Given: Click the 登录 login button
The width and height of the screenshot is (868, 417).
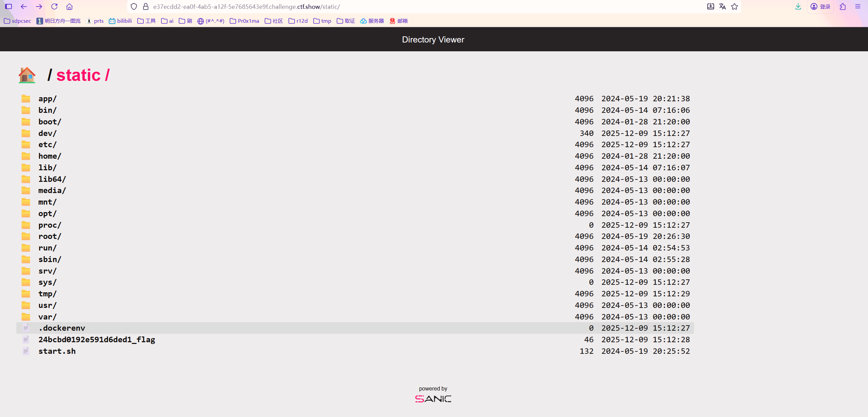Looking at the screenshot, I should tap(820, 6).
